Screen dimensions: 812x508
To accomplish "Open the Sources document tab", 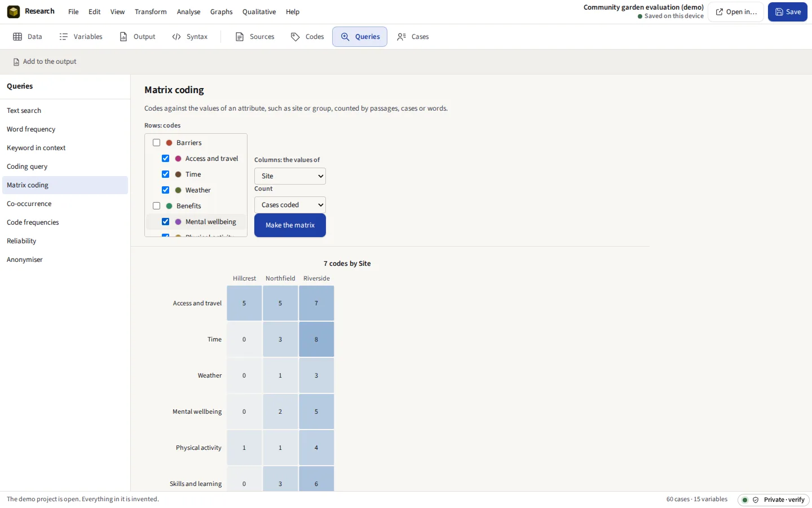I will (x=254, y=37).
